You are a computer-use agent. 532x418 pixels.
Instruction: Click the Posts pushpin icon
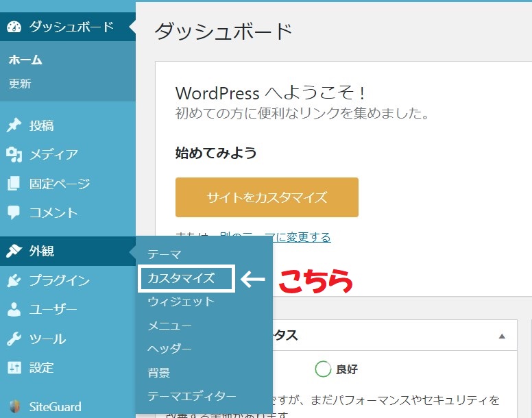pos(14,125)
